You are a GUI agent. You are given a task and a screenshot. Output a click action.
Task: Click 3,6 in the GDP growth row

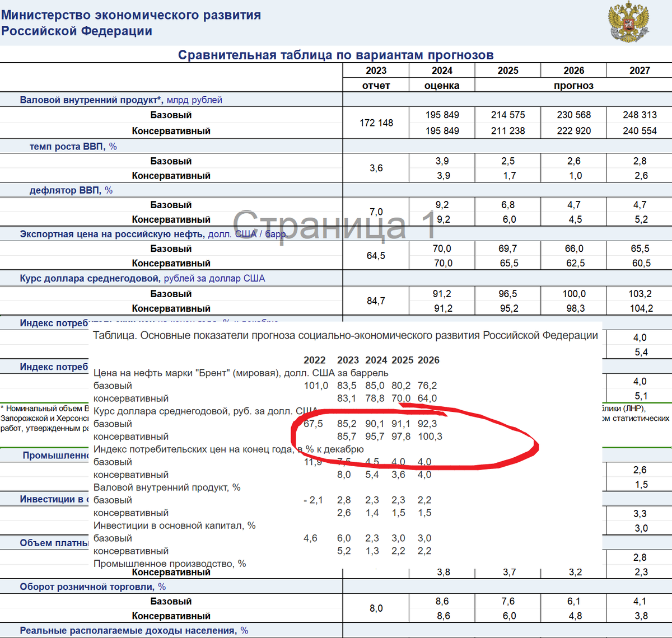pos(376,168)
